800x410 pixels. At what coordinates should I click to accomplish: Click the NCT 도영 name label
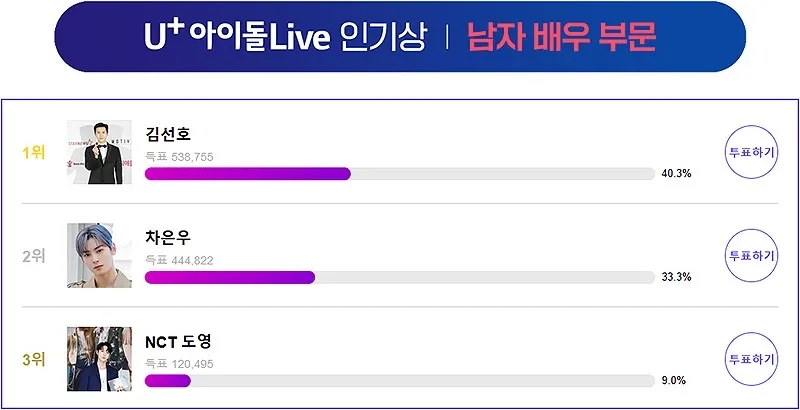coord(178,342)
